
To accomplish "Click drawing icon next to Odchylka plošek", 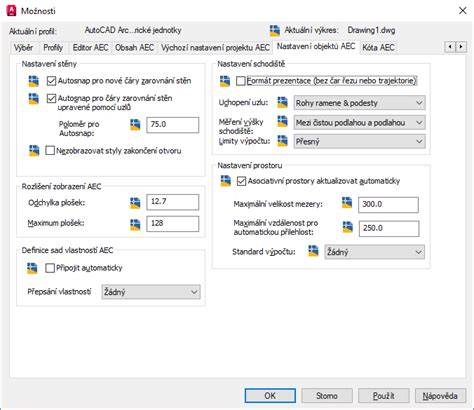I will click(x=135, y=203).
